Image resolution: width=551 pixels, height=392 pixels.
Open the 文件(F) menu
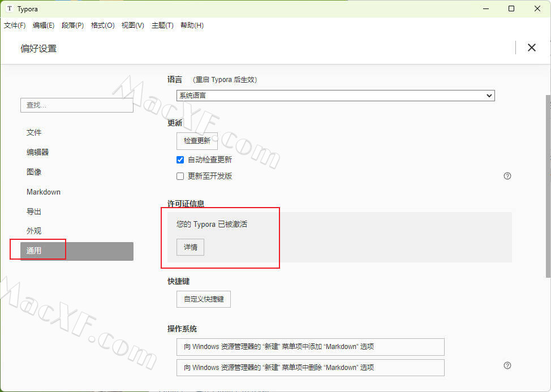(15, 25)
